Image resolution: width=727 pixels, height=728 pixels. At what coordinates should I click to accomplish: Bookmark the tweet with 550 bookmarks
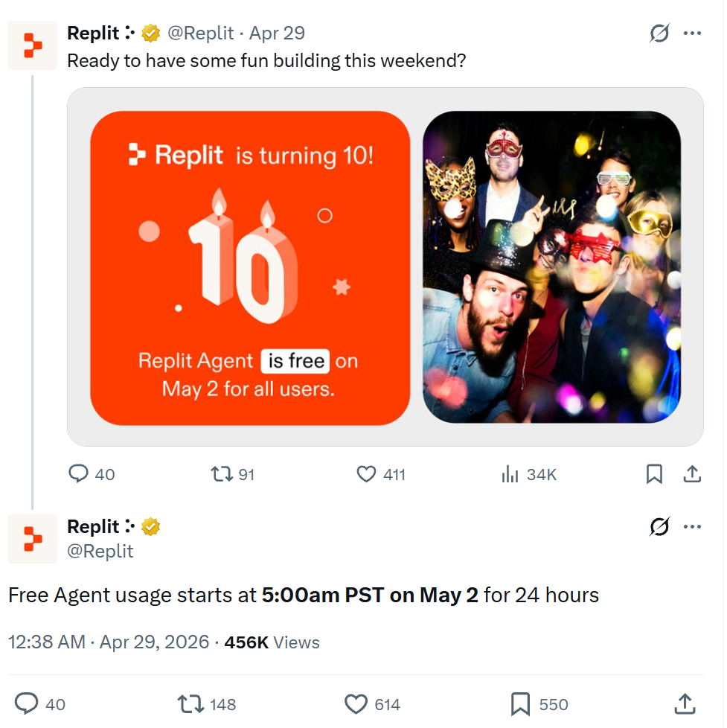click(x=520, y=704)
